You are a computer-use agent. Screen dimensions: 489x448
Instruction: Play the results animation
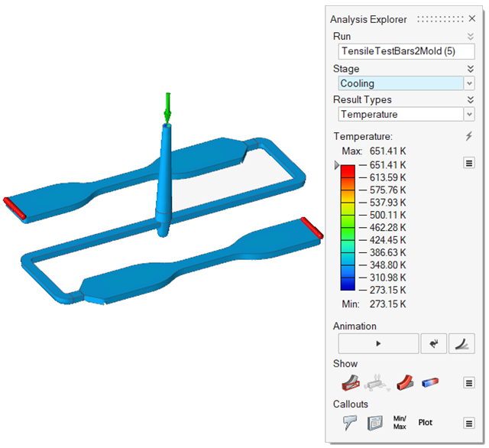click(378, 344)
